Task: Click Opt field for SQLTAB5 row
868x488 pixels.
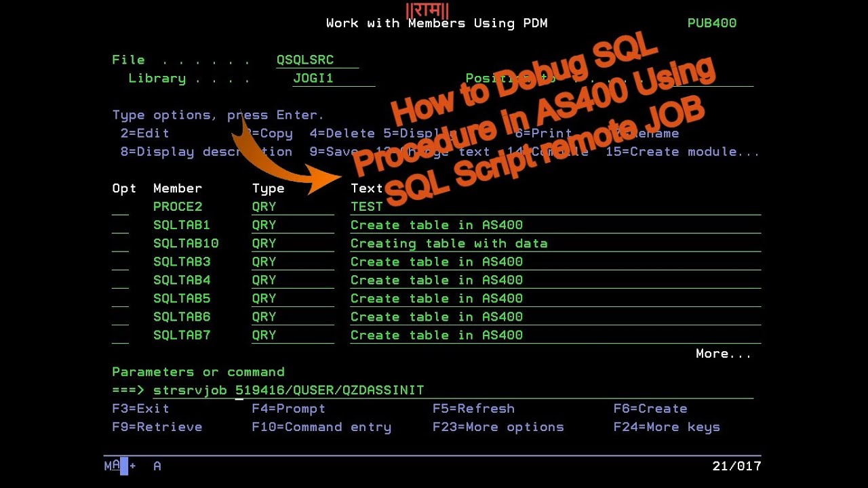Action: click(120, 299)
